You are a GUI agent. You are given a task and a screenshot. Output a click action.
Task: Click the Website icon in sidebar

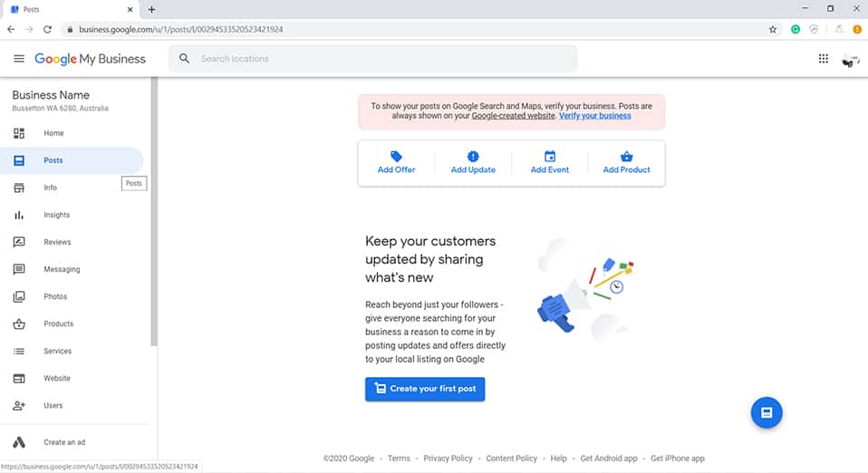19,378
